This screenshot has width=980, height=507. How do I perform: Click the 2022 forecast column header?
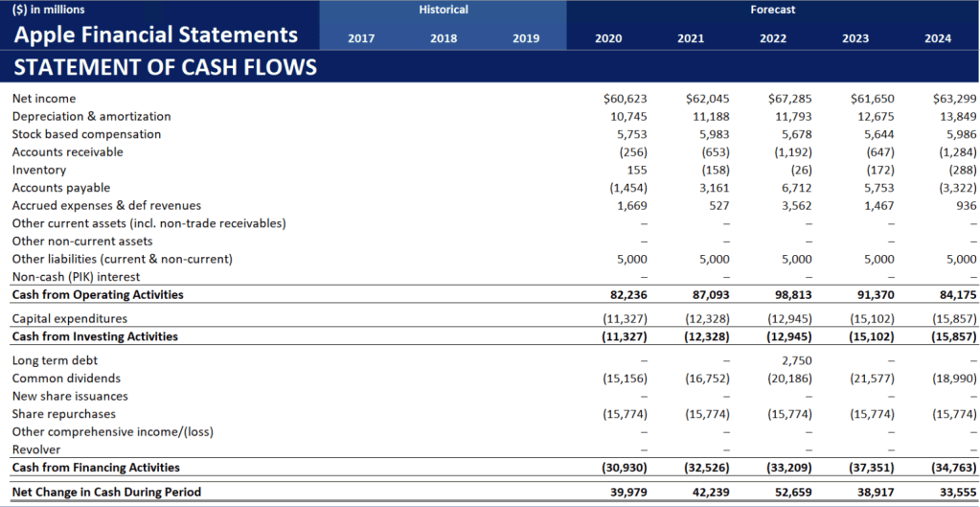pyautogui.click(x=773, y=39)
